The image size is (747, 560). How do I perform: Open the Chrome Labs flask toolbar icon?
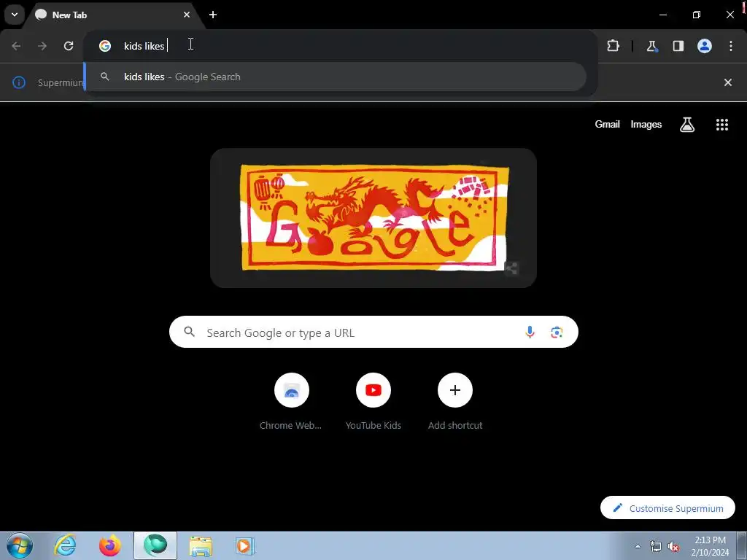(651, 46)
